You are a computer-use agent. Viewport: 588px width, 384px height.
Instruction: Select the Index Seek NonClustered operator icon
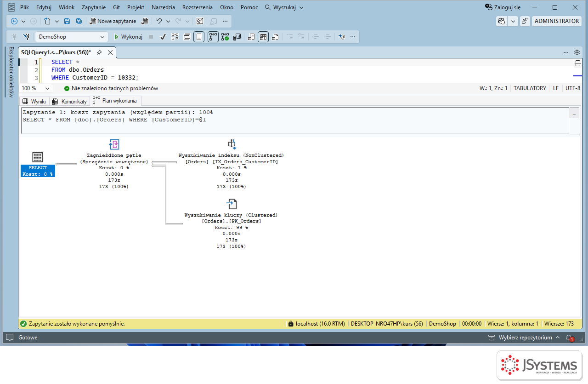pos(232,144)
